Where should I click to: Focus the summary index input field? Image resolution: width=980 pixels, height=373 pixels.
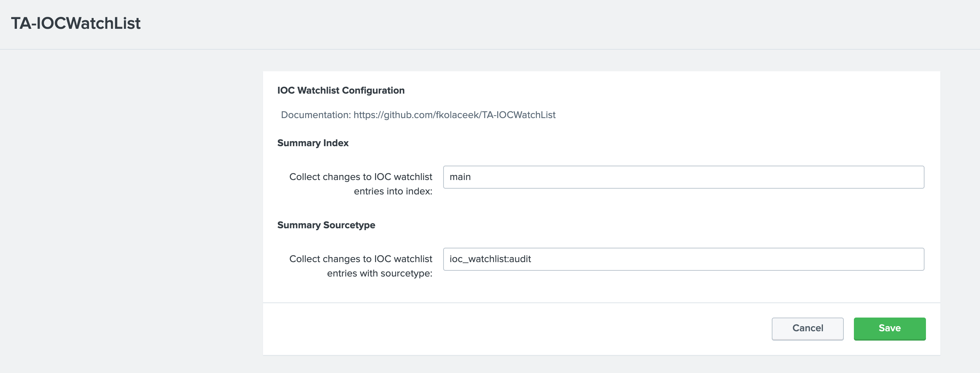click(x=683, y=177)
